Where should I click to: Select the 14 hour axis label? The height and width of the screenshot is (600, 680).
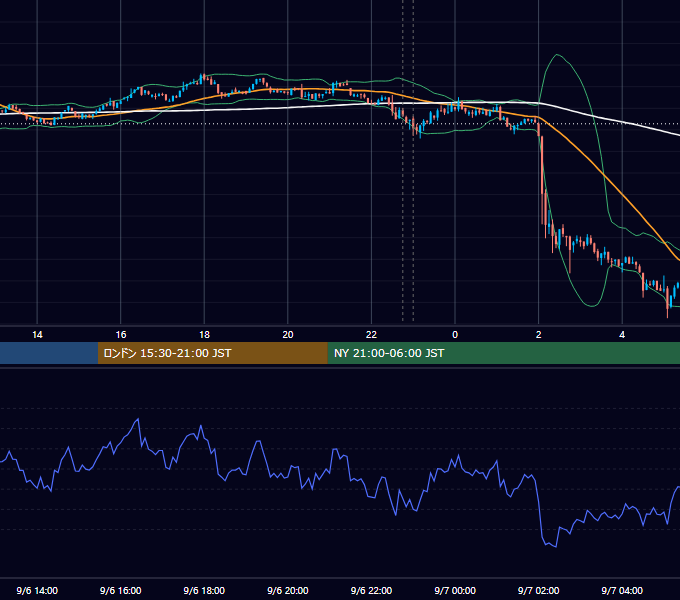point(37,335)
